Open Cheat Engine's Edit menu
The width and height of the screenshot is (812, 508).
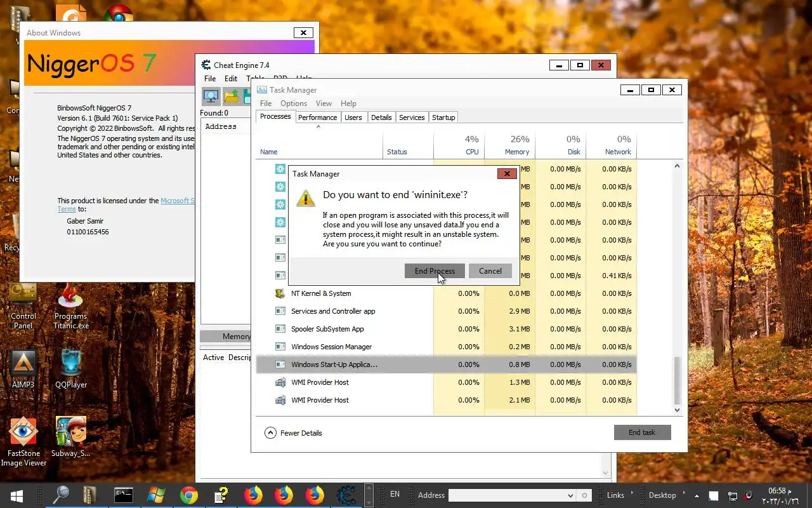pos(231,79)
